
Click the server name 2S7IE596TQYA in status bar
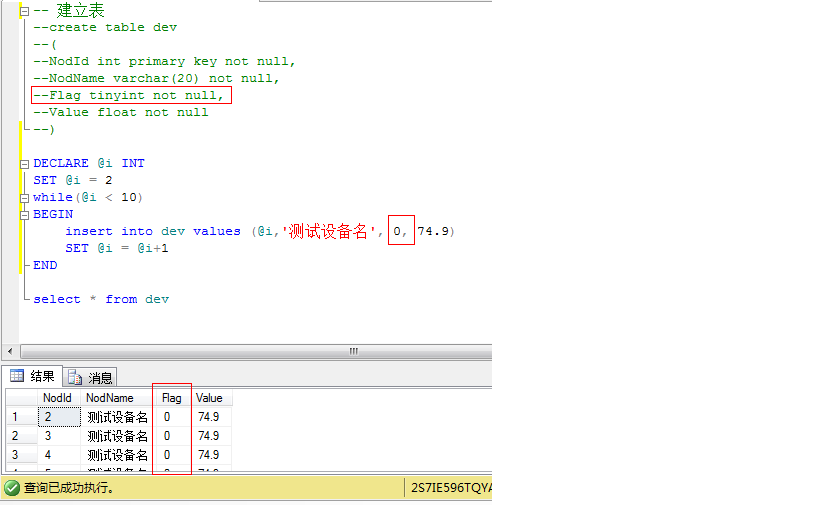coord(450,488)
